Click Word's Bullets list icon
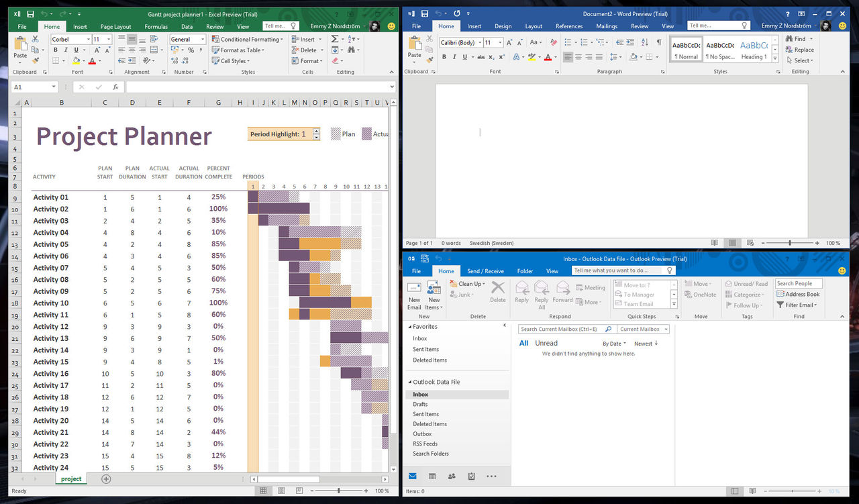This screenshot has width=859, height=504. [x=568, y=42]
